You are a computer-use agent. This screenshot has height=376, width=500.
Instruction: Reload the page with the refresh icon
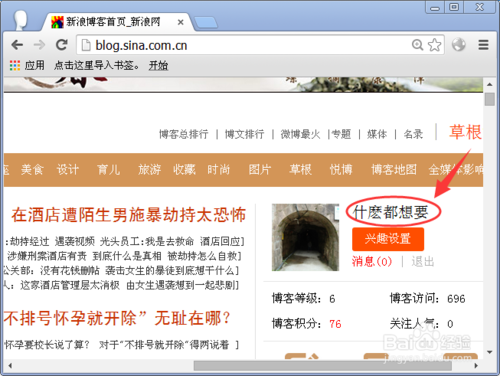pyautogui.click(x=62, y=45)
